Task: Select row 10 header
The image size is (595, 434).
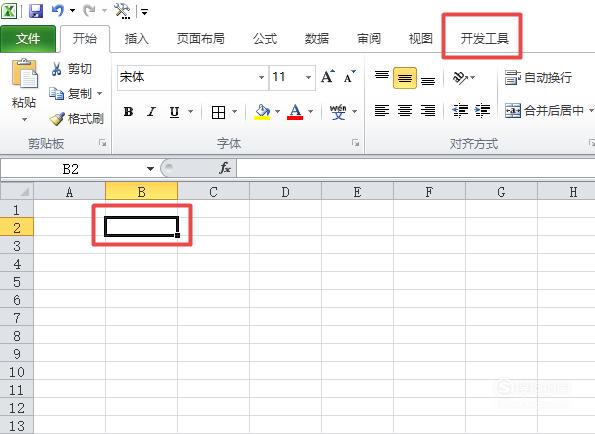Action: (x=17, y=372)
